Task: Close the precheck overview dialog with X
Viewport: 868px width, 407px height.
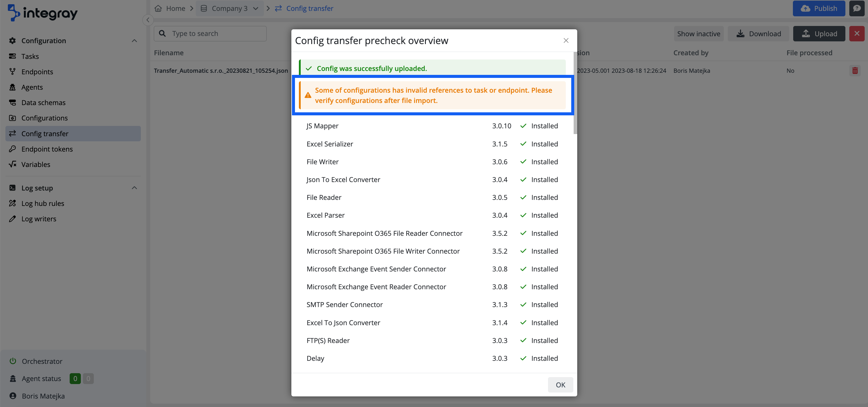Action: coord(566,40)
